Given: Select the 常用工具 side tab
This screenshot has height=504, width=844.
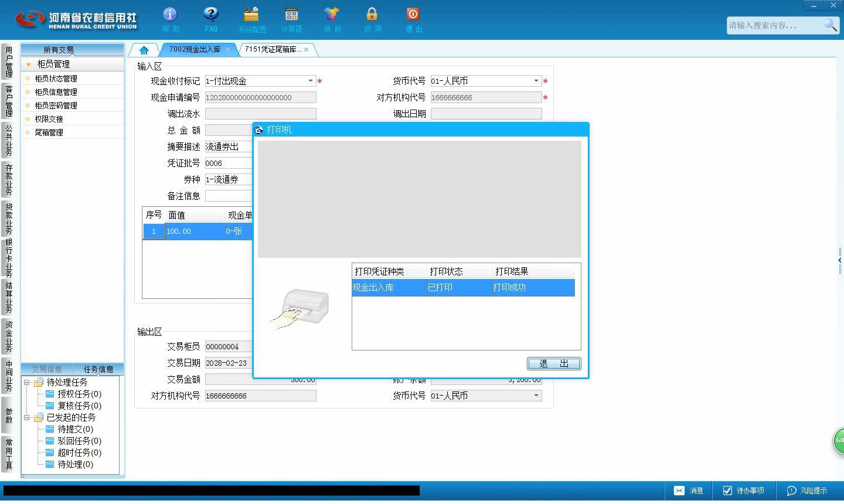Looking at the screenshot, I should 8,454.
